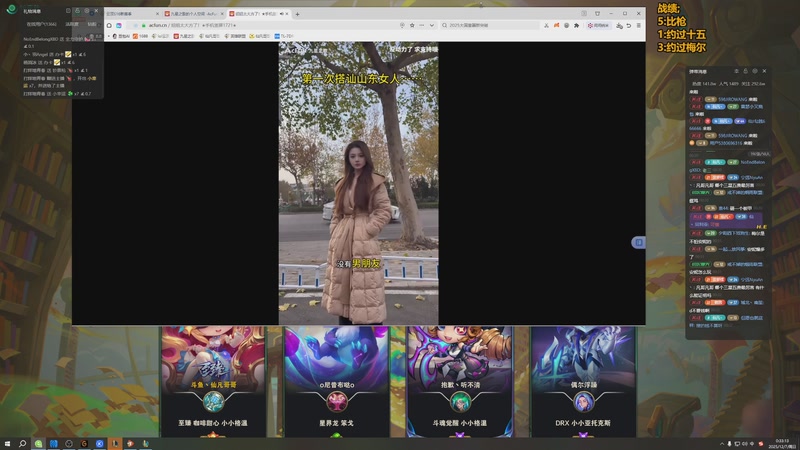Open the browser hamburger main menu

(638, 25)
